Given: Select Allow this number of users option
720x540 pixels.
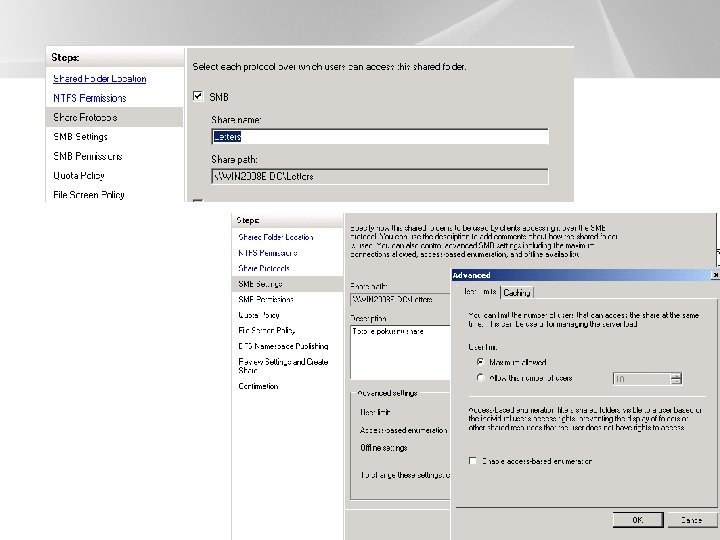Looking at the screenshot, I should point(481,378).
